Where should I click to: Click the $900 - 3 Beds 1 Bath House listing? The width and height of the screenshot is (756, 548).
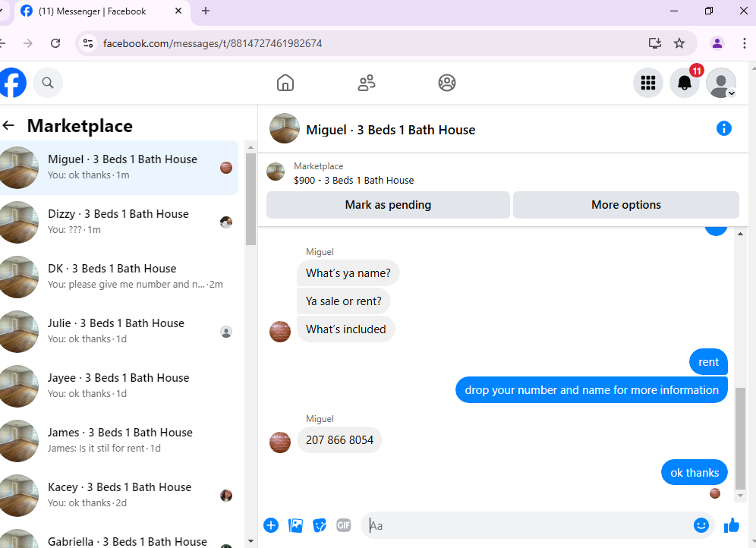tap(354, 180)
